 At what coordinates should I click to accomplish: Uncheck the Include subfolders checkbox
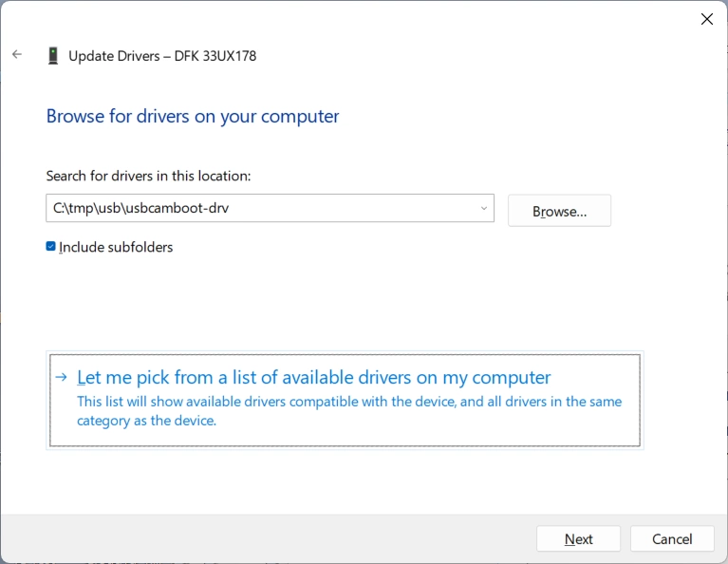(x=51, y=247)
